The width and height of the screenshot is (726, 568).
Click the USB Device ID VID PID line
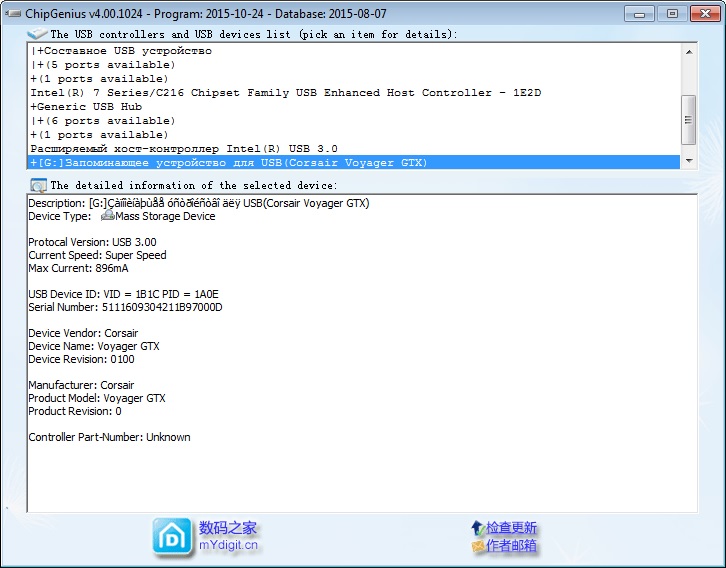point(124,294)
